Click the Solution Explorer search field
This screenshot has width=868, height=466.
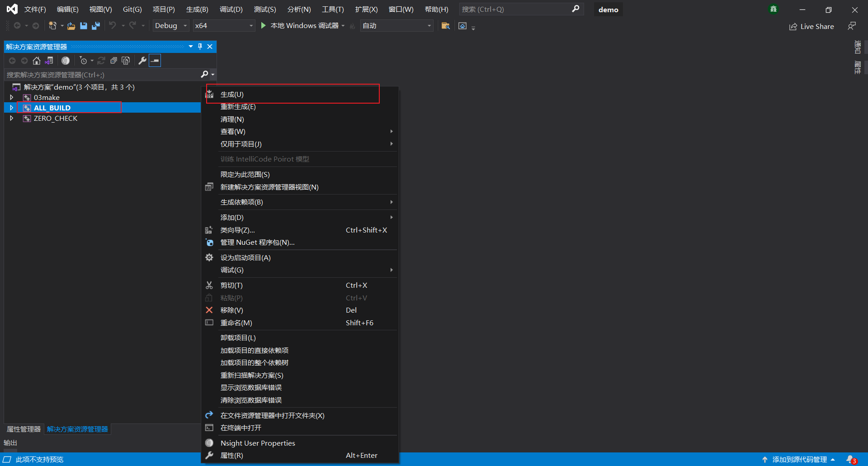102,75
